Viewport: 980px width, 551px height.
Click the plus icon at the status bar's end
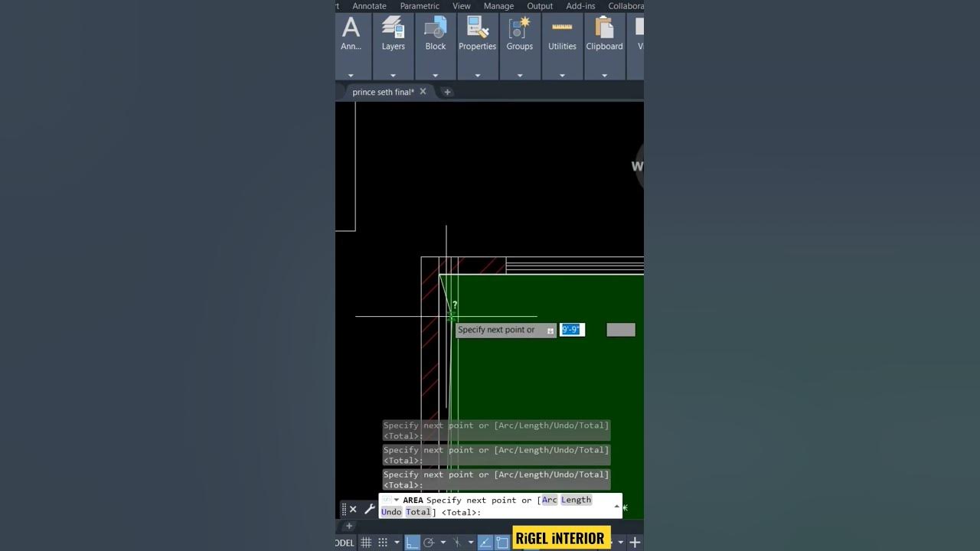point(635,543)
